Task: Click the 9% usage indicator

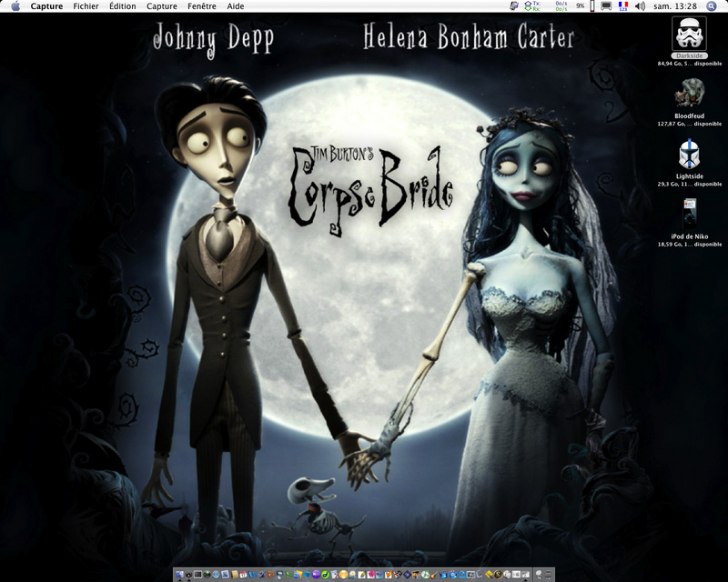Action: point(581,6)
